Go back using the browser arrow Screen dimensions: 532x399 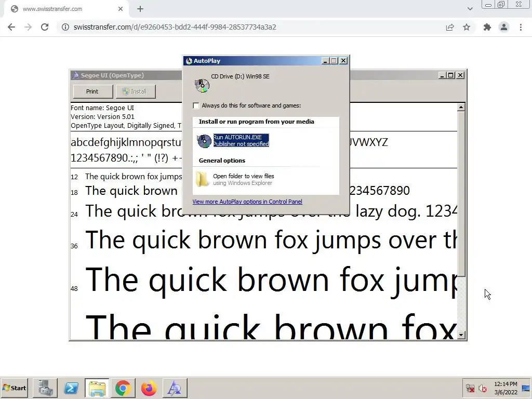click(11, 27)
